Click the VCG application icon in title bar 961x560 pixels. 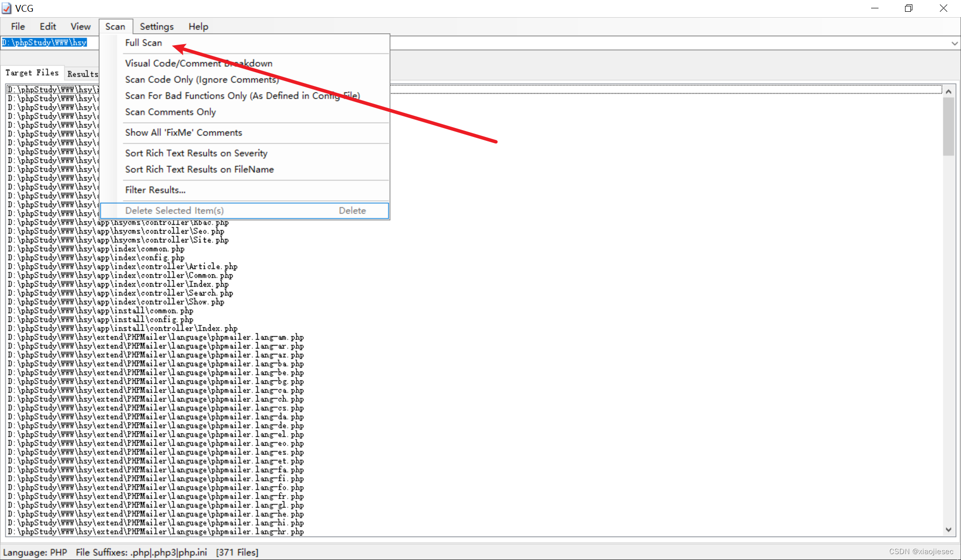[7, 8]
